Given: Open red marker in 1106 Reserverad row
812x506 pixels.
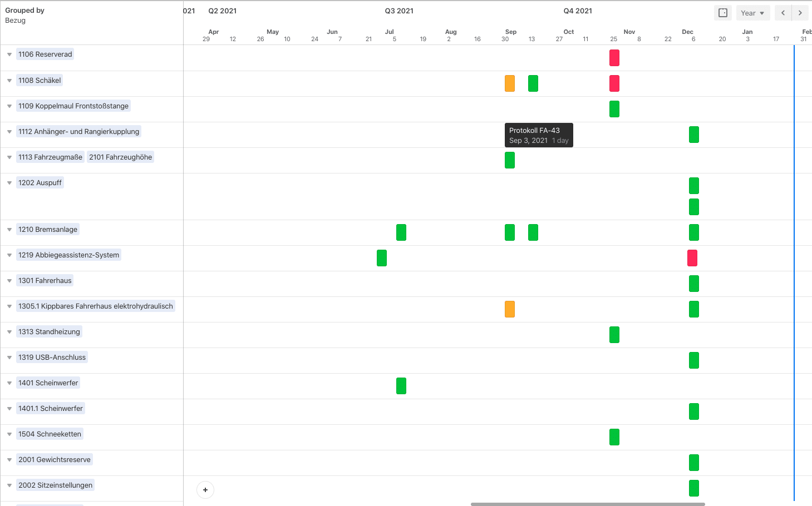Looking at the screenshot, I should [614, 58].
